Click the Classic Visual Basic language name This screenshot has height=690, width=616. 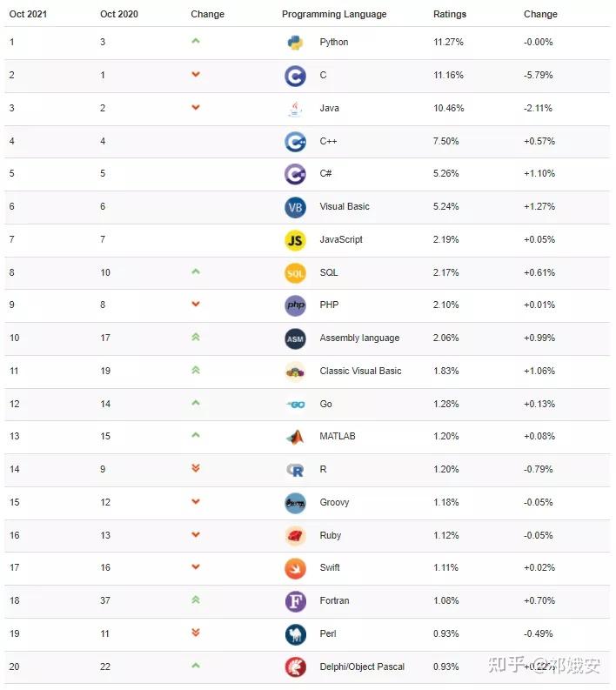[360, 371]
